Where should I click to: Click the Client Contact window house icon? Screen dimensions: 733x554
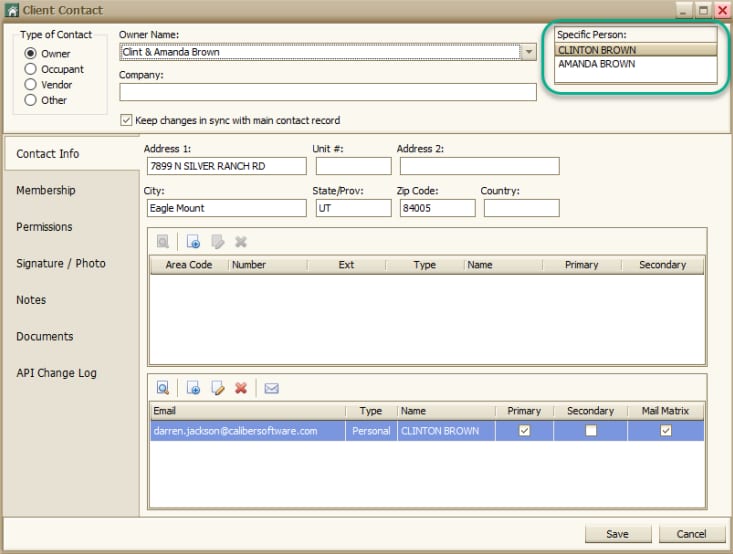coord(12,10)
